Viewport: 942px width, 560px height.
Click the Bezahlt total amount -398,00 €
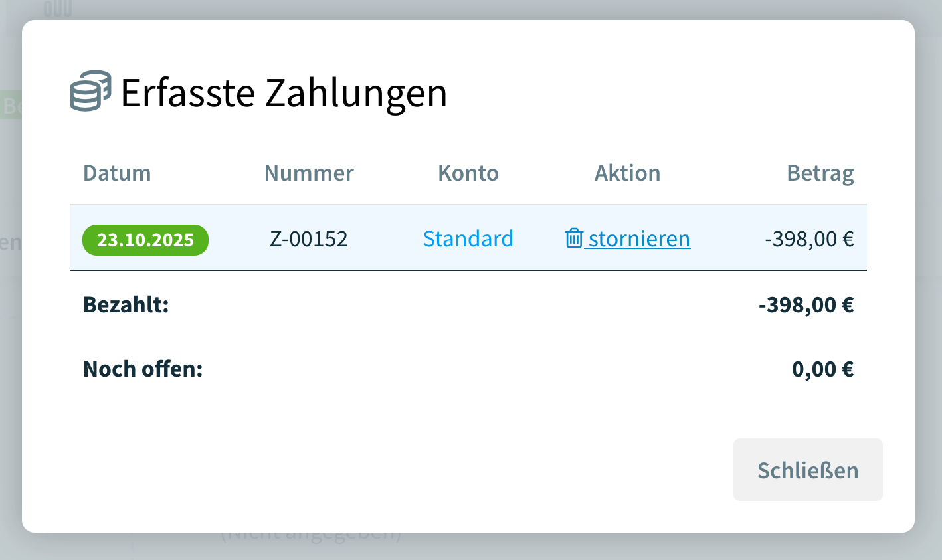pyautogui.click(x=807, y=304)
